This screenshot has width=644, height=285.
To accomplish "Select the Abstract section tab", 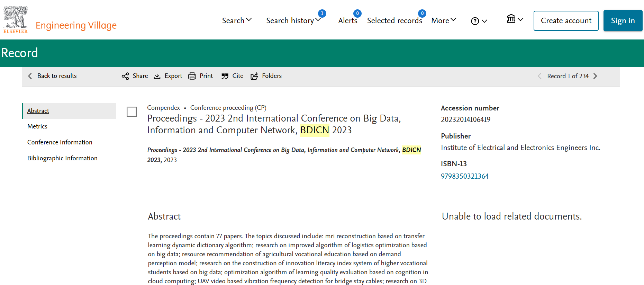I will click(69, 111).
